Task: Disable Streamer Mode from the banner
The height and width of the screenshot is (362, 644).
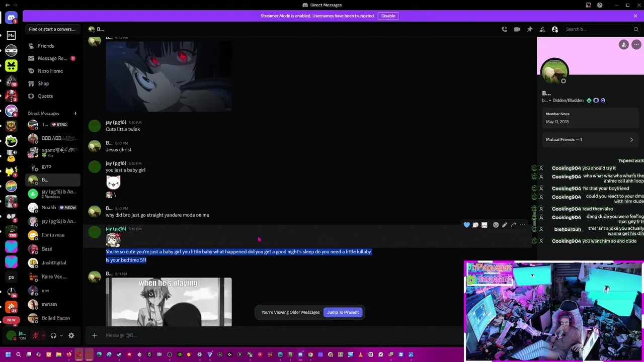Action: click(x=388, y=16)
